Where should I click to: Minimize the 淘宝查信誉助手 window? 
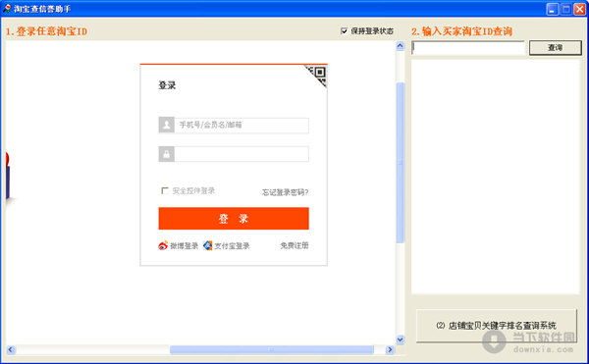pyautogui.click(x=552, y=9)
